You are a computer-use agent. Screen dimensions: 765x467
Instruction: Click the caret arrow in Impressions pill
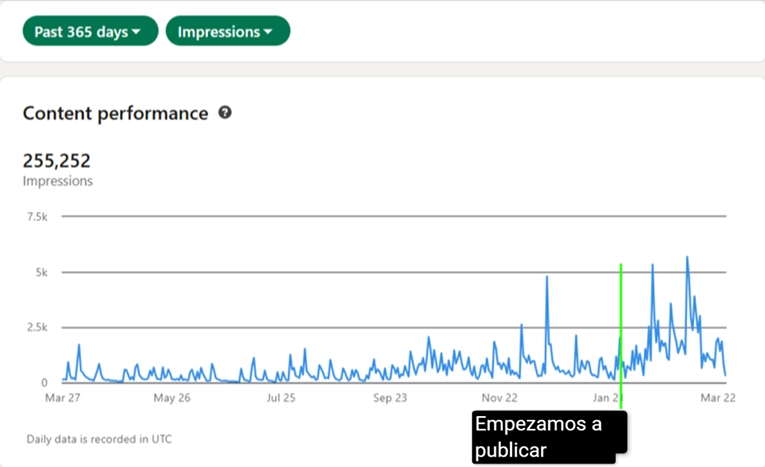click(267, 32)
